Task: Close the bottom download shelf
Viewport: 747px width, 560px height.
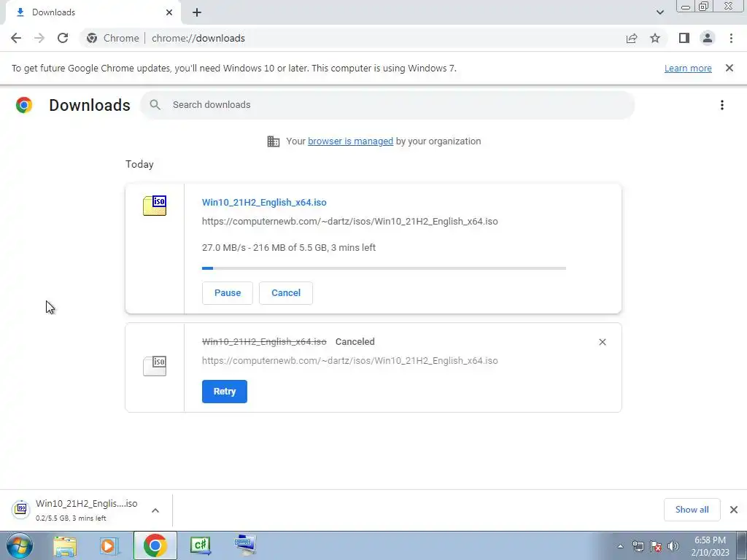Action: pos(734,510)
